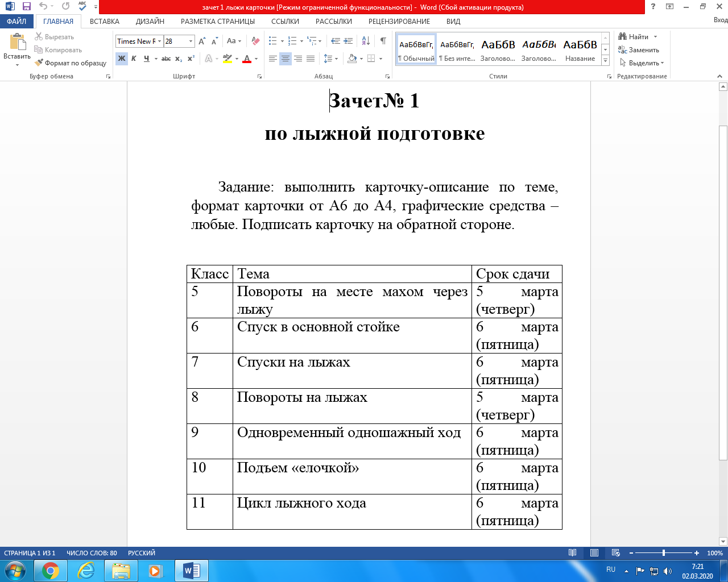Click the zoom slider handle

click(664, 553)
